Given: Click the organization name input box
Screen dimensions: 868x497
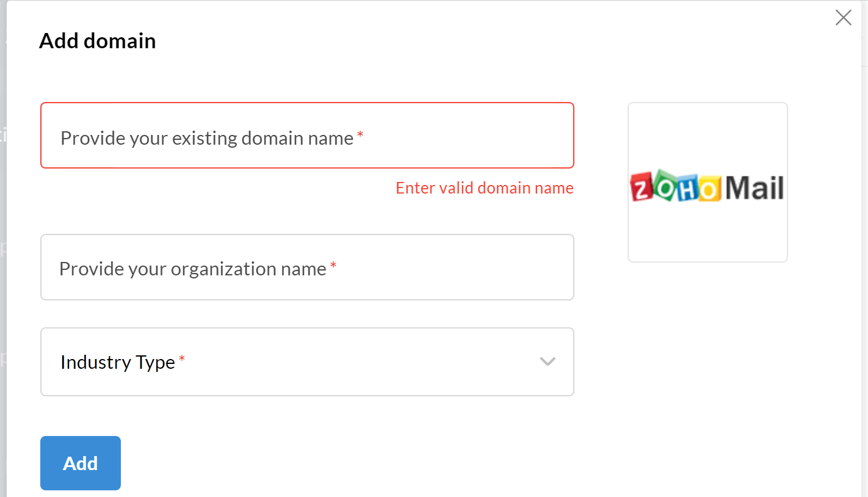Looking at the screenshot, I should (x=307, y=267).
